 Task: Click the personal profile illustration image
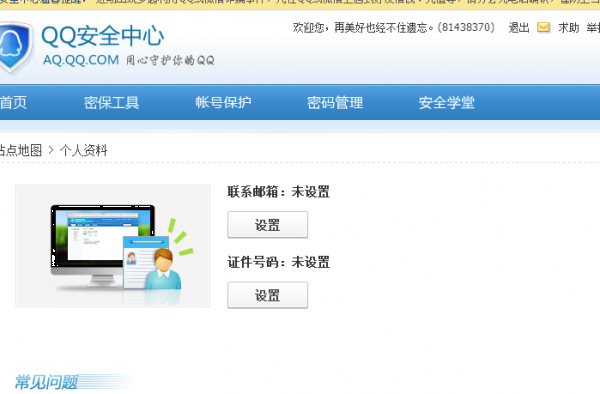pyautogui.click(x=112, y=246)
